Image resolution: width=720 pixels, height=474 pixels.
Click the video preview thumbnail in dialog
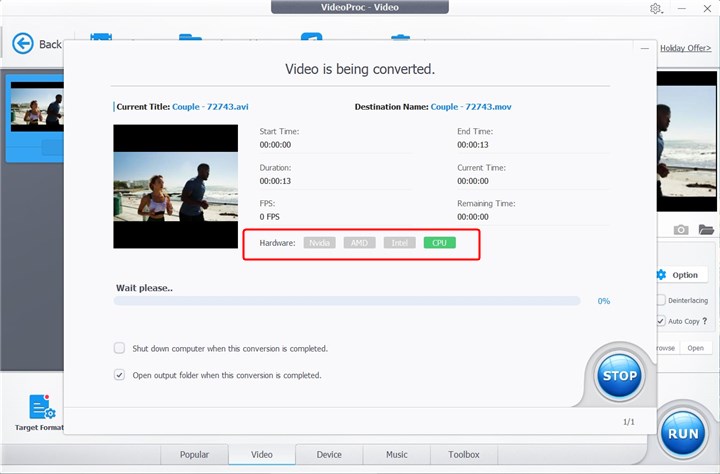click(176, 186)
